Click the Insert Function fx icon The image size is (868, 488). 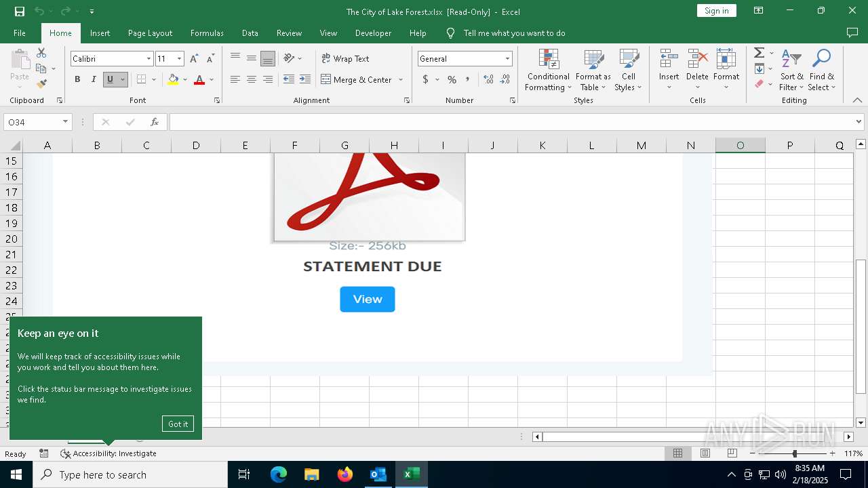pyautogui.click(x=155, y=122)
